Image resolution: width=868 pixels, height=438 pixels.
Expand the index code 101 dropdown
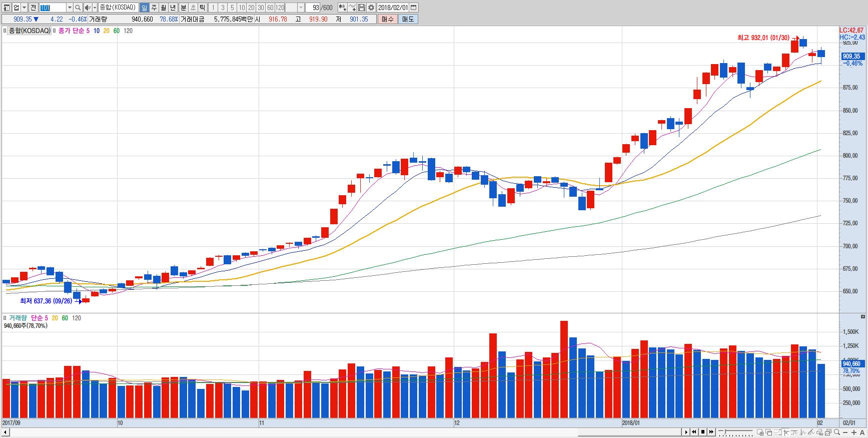70,8
